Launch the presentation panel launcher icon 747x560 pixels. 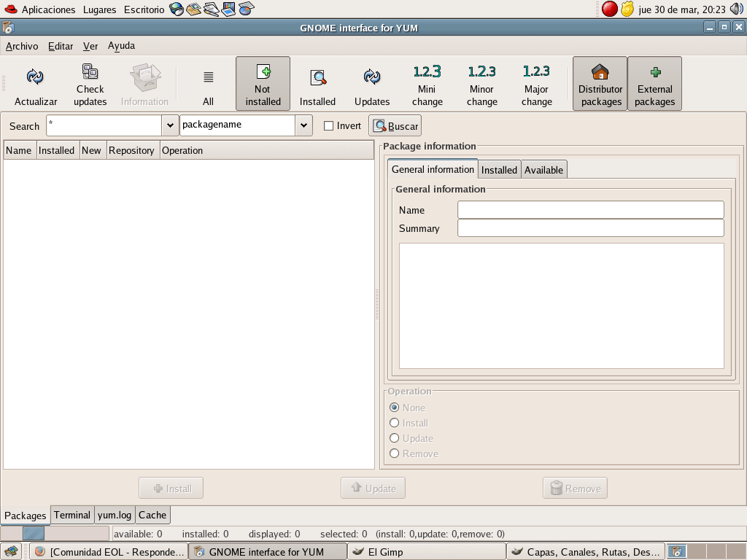(x=228, y=9)
